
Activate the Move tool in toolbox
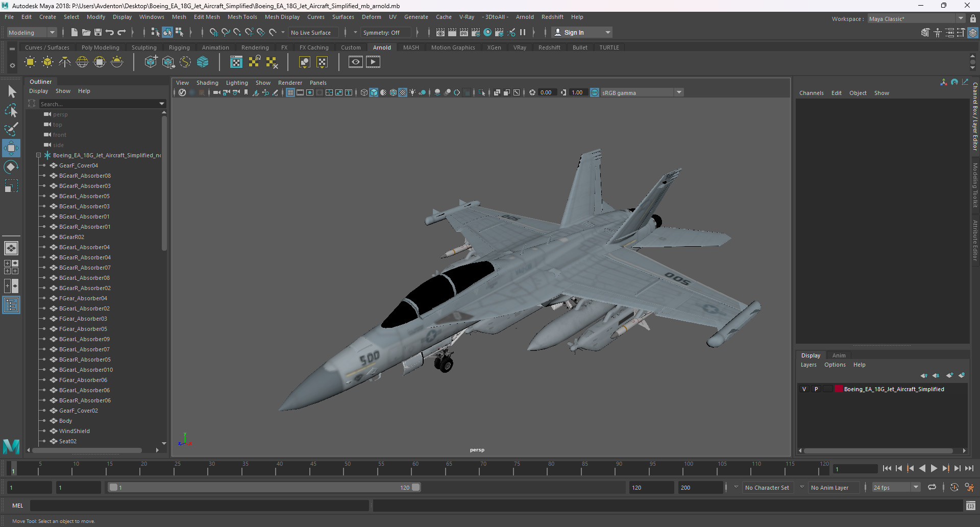click(x=11, y=148)
